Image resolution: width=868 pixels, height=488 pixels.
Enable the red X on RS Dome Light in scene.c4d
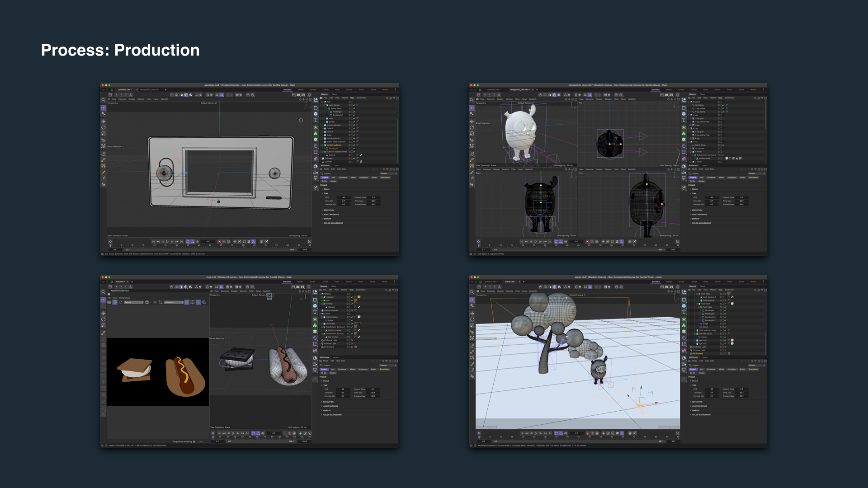click(725, 347)
